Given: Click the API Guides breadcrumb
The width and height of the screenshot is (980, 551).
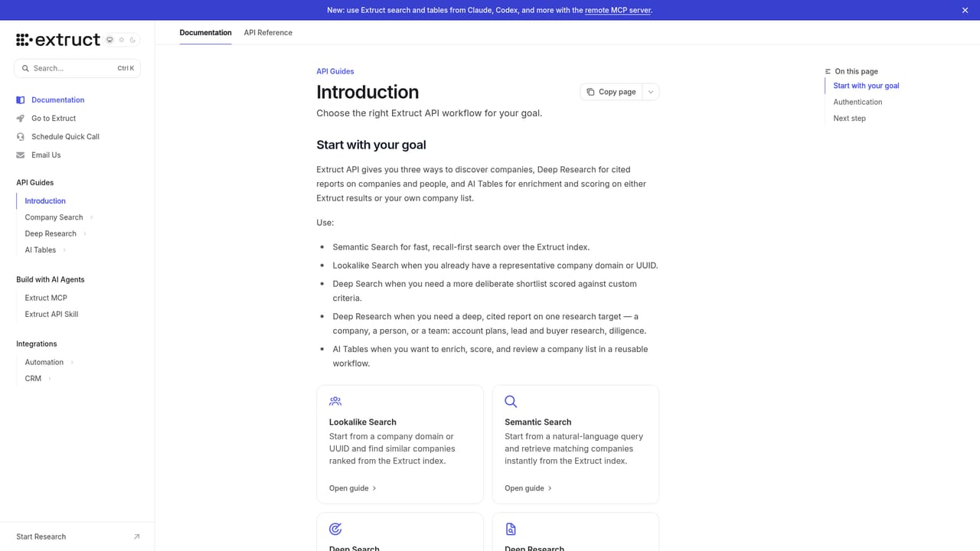Looking at the screenshot, I should 335,71.
